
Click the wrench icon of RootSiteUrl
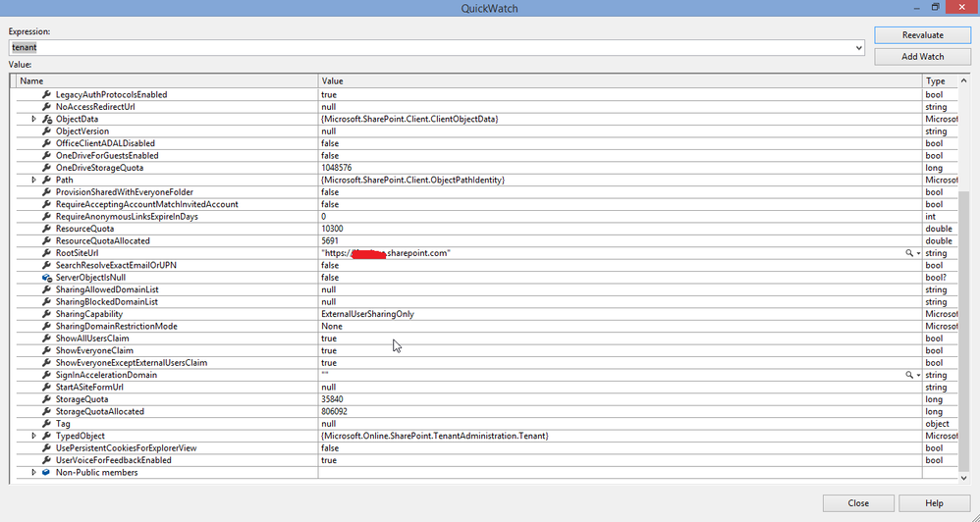tap(46, 253)
